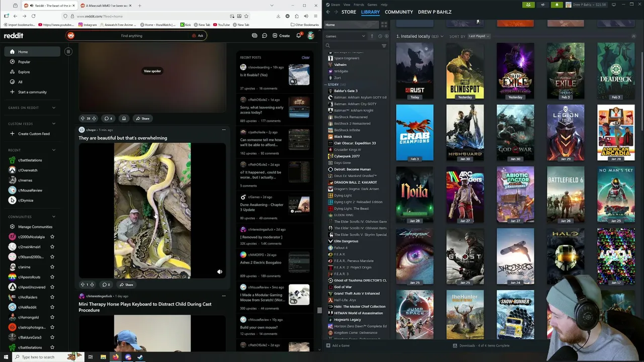Give award on top spoiler post
The height and width of the screenshot is (362, 644).
pyautogui.click(x=124, y=118)
